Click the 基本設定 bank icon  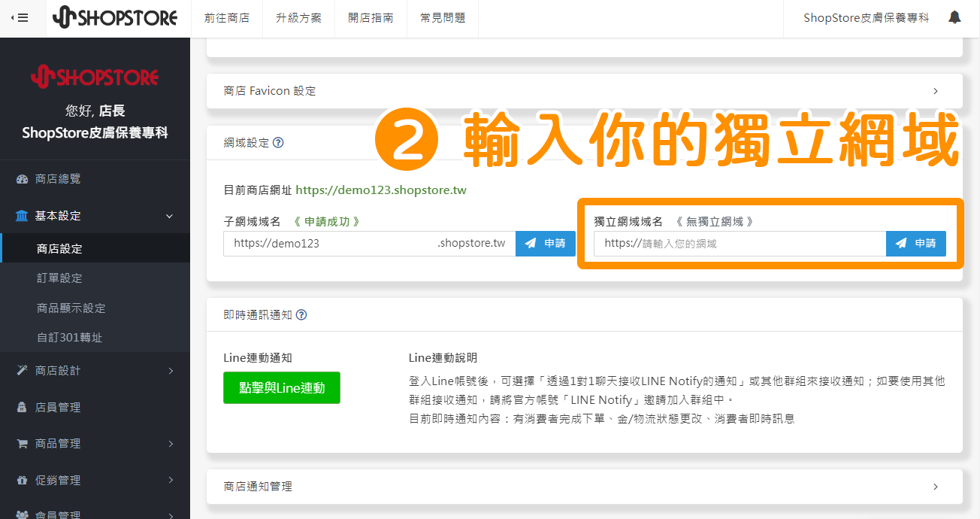tap(23, 216)
